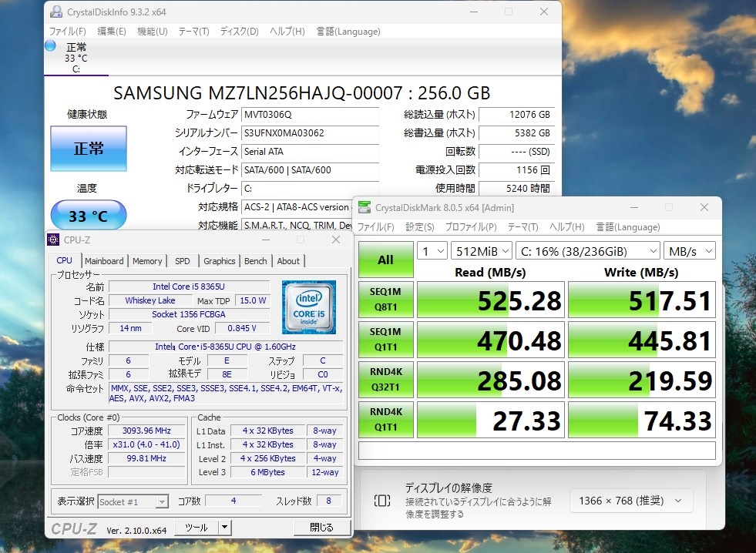This screenshot has height=553, width=756.
Task: Click the serial number field S3UFNX0MA03062
Action: tap(310, 133)
